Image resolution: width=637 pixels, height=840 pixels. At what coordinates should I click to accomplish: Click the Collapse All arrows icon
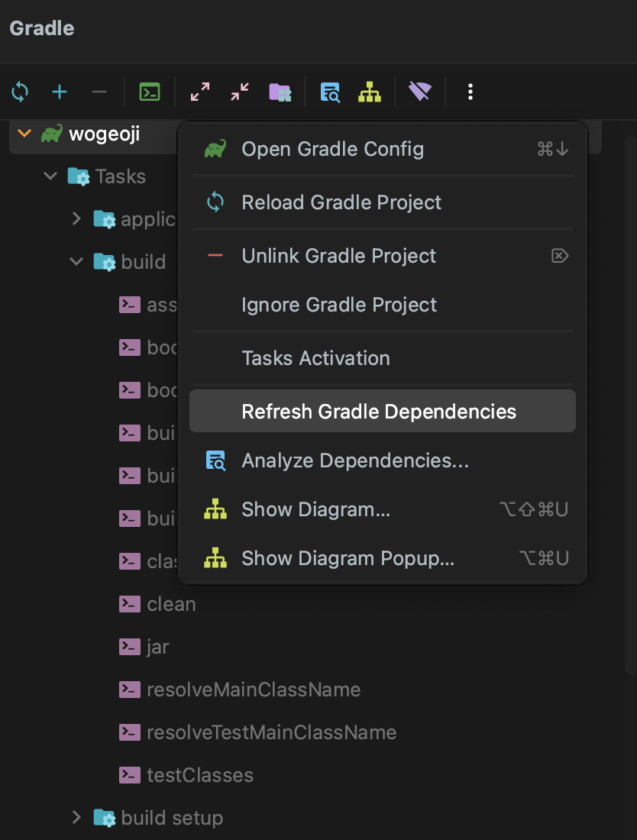pos(240,92)
